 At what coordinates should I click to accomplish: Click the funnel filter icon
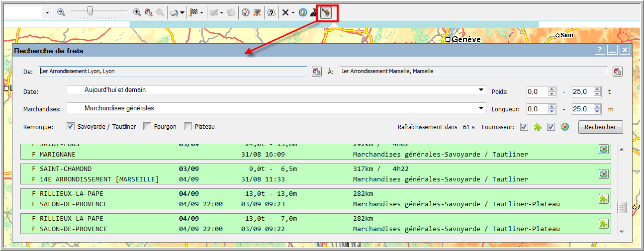point(257,12)
